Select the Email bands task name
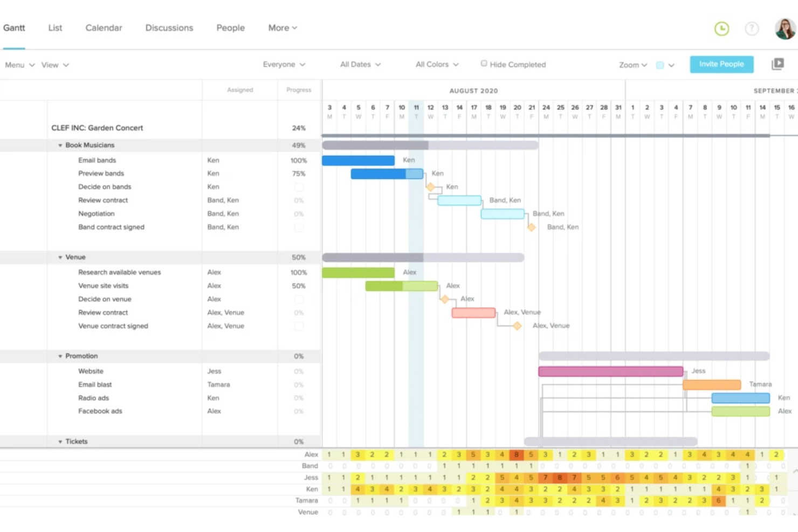 pos(97,160)
